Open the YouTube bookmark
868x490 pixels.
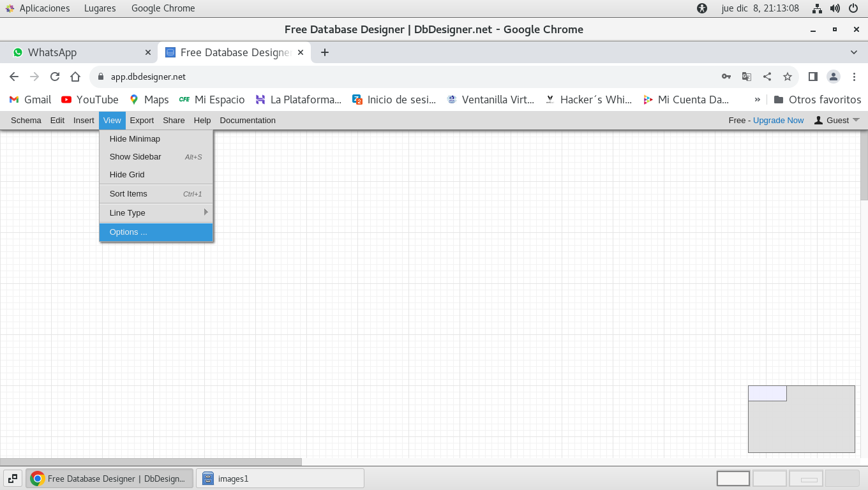coord(90,100)
